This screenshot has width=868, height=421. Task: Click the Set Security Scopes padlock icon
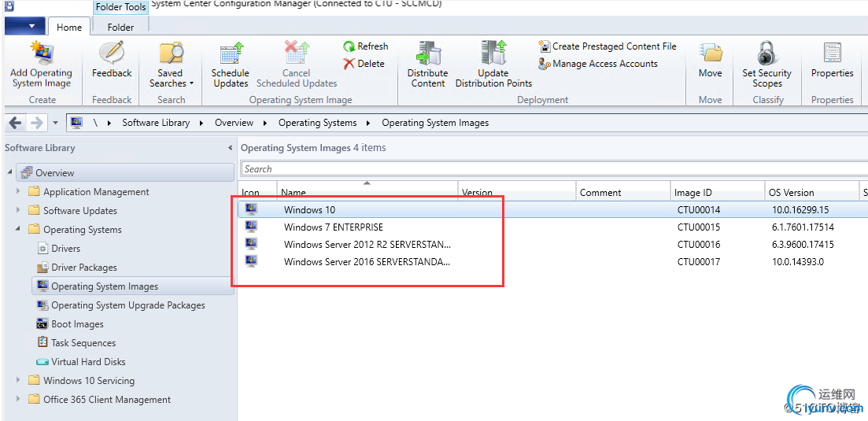(x=766, y=53)
